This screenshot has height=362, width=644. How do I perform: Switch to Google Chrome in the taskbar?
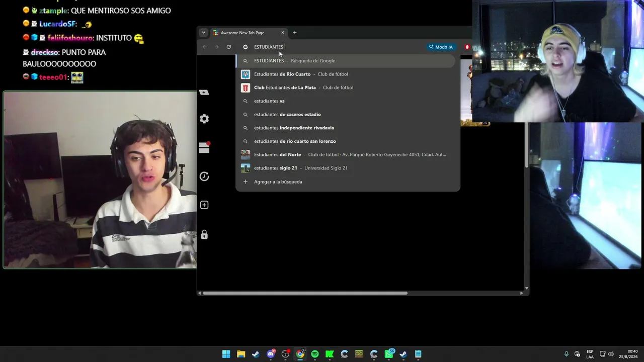(x=300, y=354)
